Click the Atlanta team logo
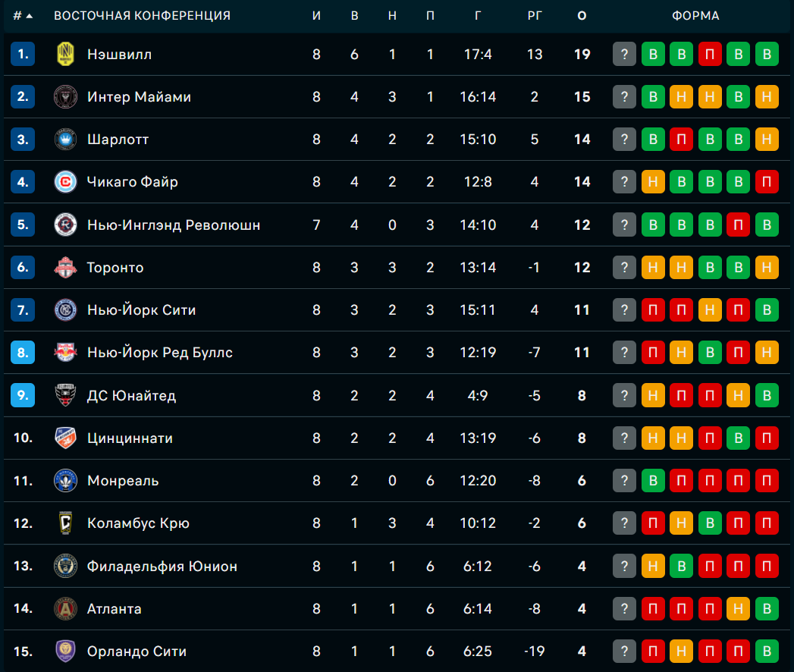Viewport: 794px width, 672px height. pyautogui.click(x=66, y=608)
